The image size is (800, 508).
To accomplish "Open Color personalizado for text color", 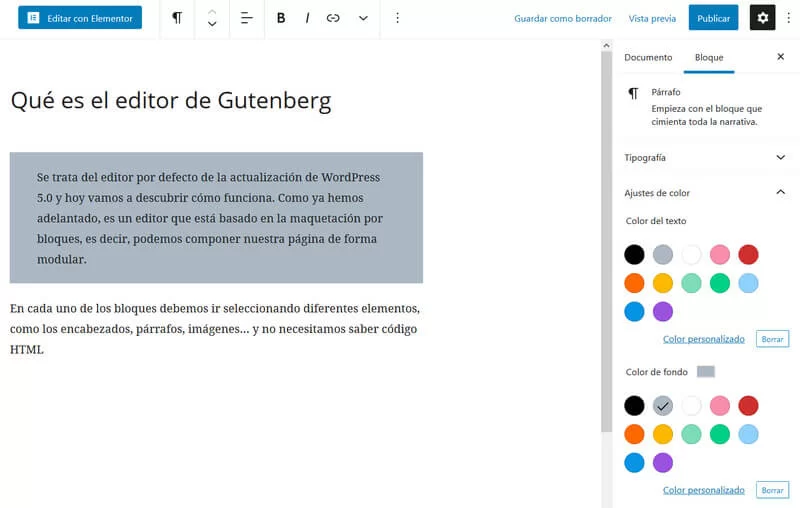I will (x=704, y=339).
